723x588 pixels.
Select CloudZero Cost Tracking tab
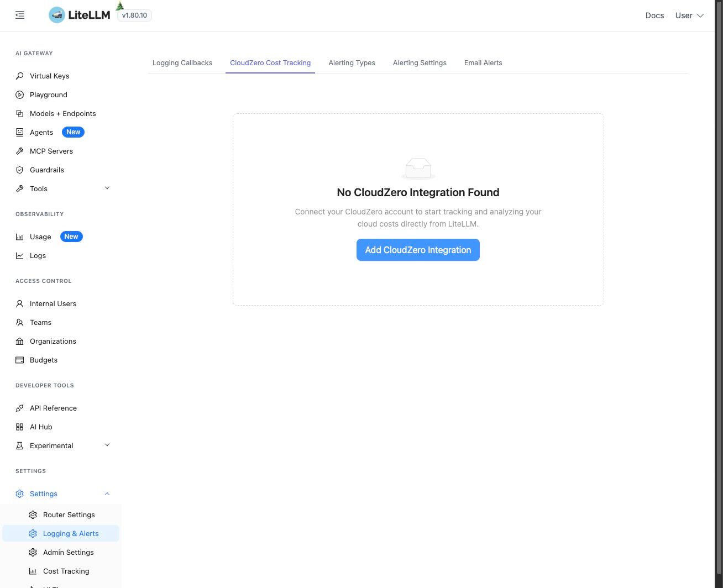270,63
